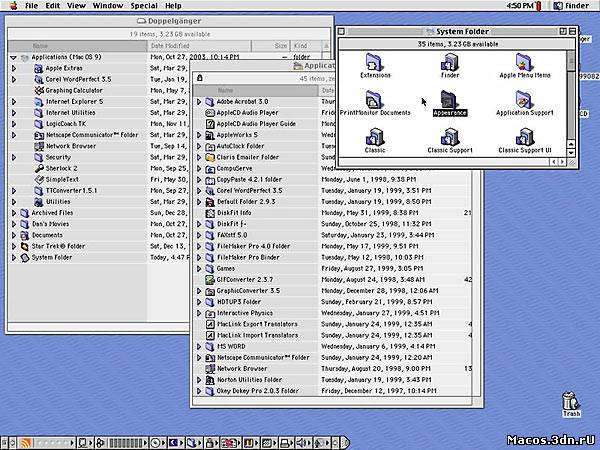This screenshot has height=450, width=600.
Task: Click System Folder scroll right arrow
Action: (562, 162)
